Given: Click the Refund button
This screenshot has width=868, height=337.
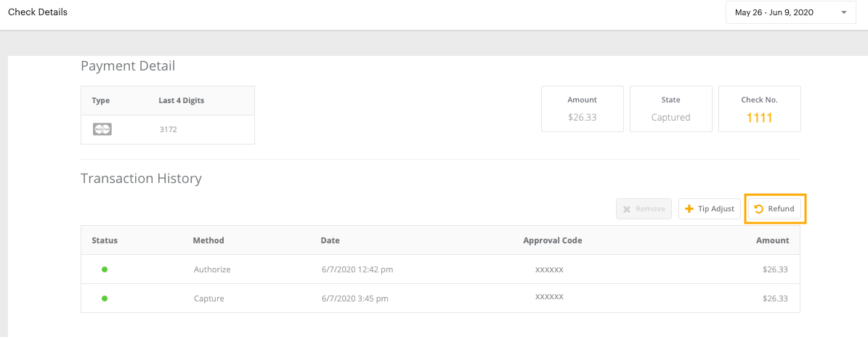Looking at the screenshot, I should (x=774, y=208).
